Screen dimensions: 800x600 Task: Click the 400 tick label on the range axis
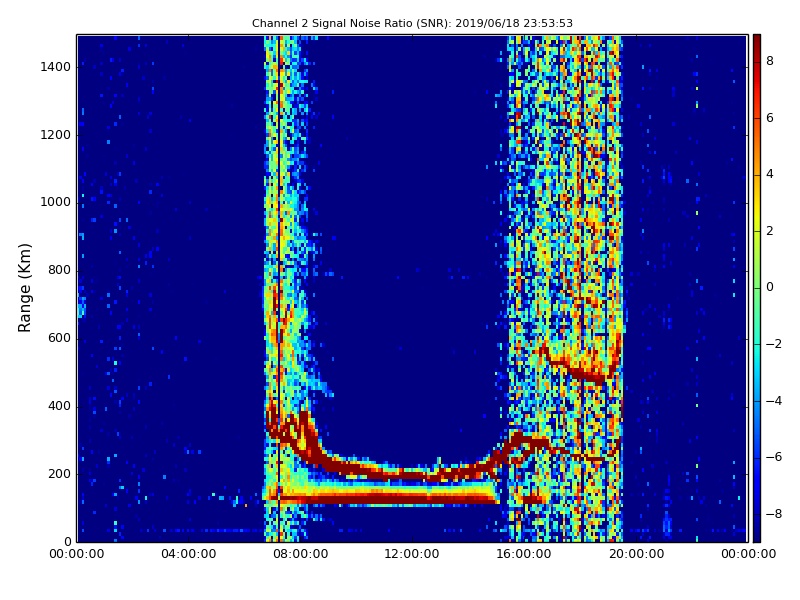click(59, 406)
